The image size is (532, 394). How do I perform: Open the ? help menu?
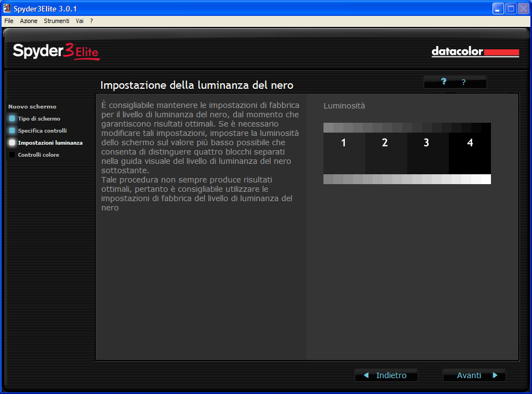[x=91, y=21]
